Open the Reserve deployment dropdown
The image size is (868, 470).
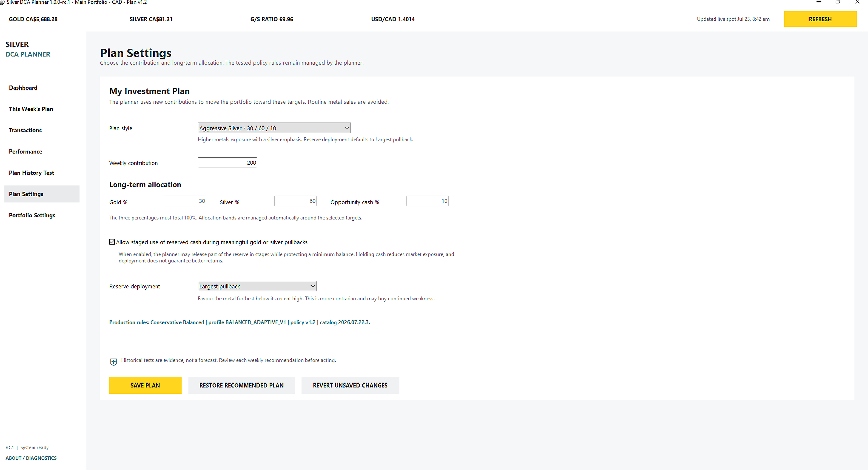[x=257, y=286]
